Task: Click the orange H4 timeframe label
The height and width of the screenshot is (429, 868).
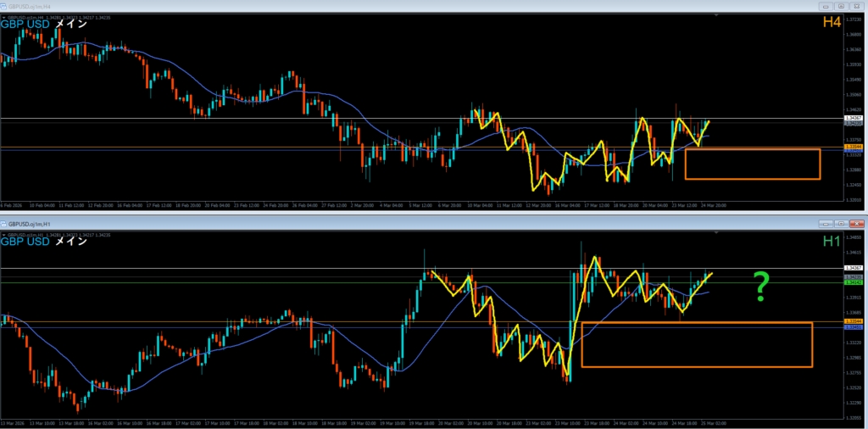Action: coord(832,22)
